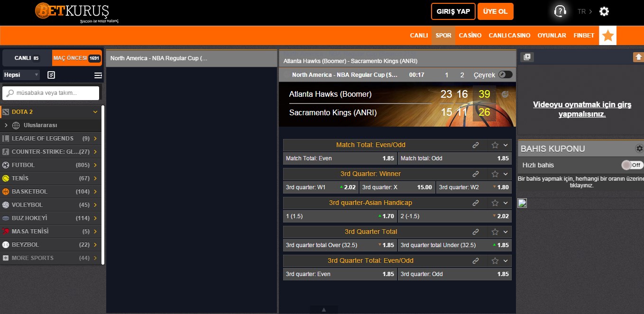The width and height of the screenshot is (644, 314).
Task: Click the sports list vertical scrollbar
Action: (x=103, y=185)
